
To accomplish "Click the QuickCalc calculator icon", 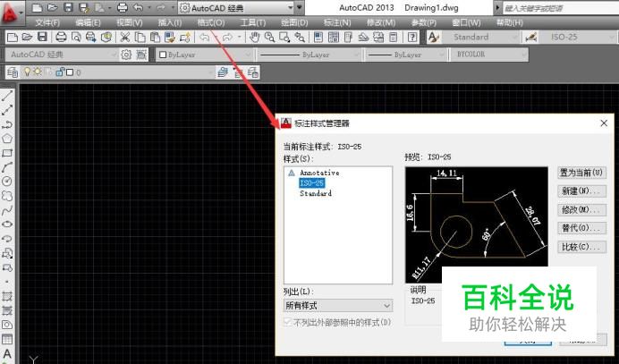I will click(x=393, y=38).
